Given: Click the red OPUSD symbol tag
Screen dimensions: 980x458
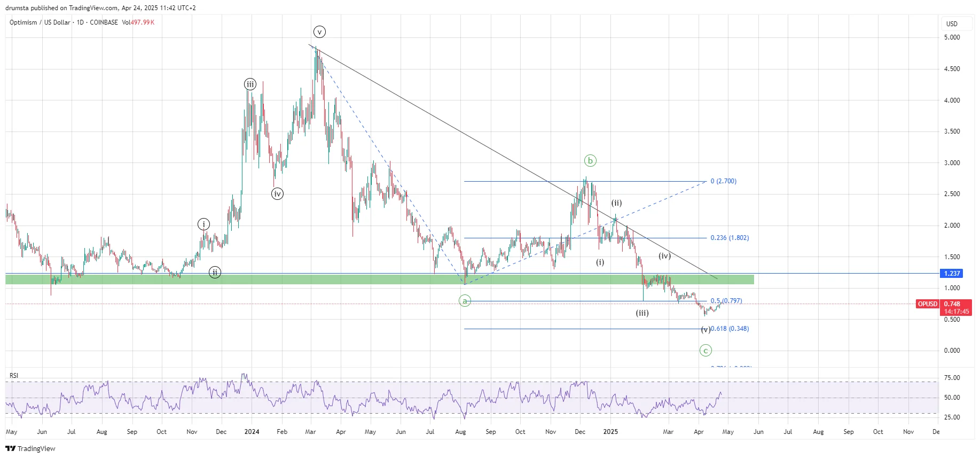Looking at the screenshot, I should [928, 304].
